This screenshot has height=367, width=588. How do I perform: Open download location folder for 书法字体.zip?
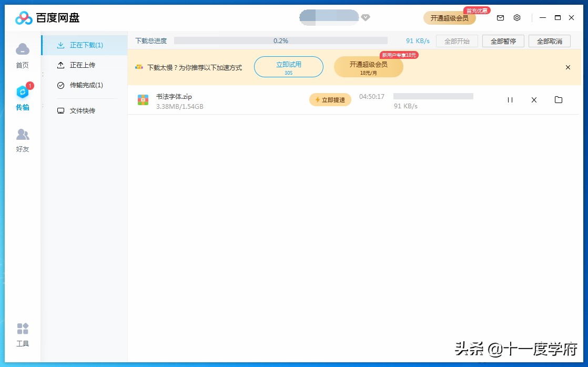click(558, 99)
